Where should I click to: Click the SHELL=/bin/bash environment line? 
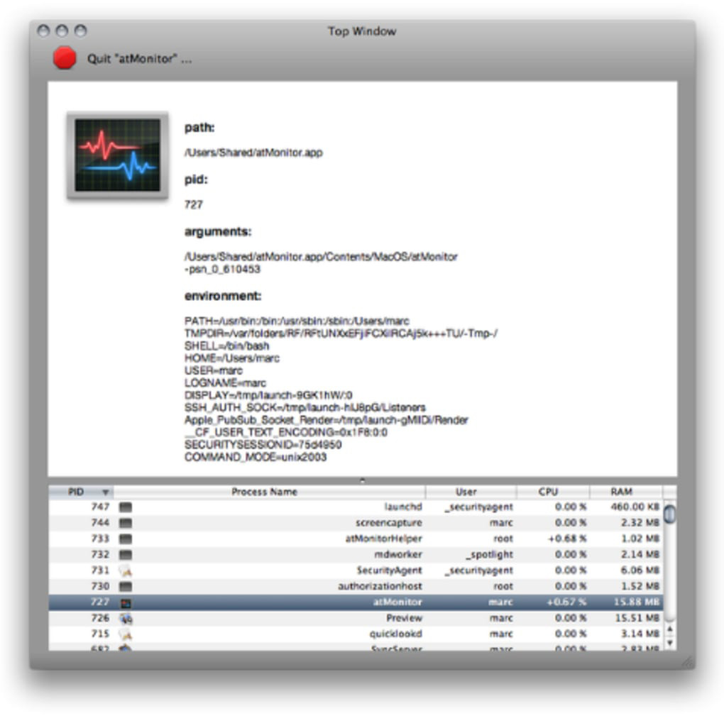(226, 346)
